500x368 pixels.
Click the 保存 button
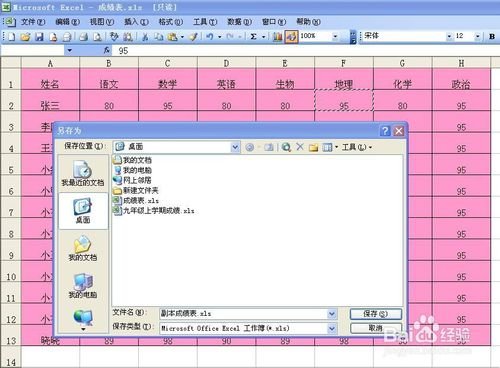[376, 314]
